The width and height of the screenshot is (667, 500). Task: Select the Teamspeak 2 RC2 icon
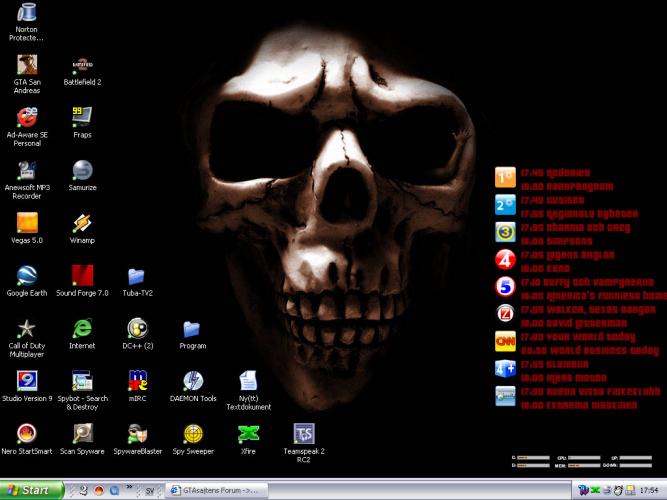tap(304, 435)
